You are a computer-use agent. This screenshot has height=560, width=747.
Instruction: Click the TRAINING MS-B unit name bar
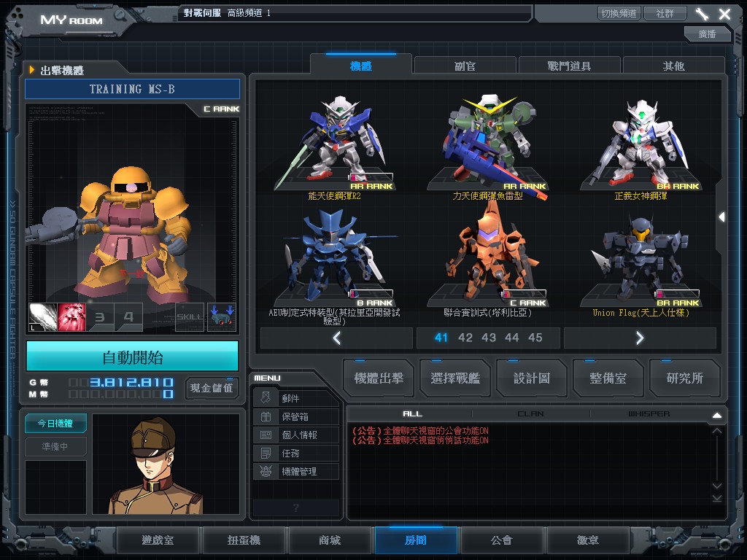point(133,89)
